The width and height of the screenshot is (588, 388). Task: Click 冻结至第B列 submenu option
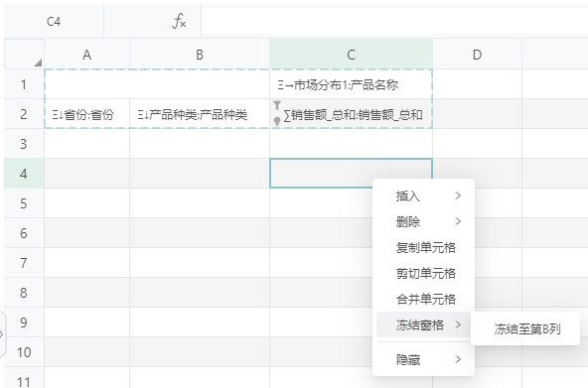525,328
